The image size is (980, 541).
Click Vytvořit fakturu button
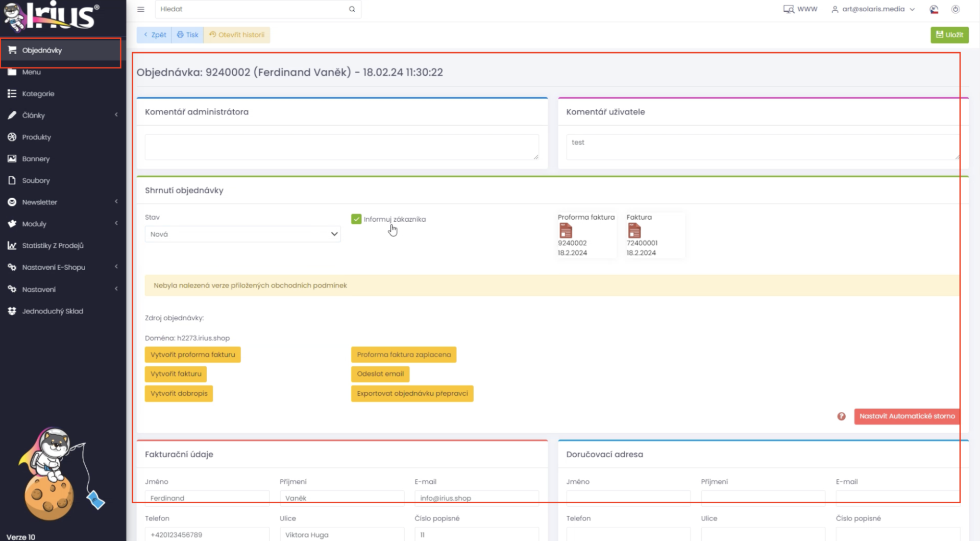tap(176, 374)
